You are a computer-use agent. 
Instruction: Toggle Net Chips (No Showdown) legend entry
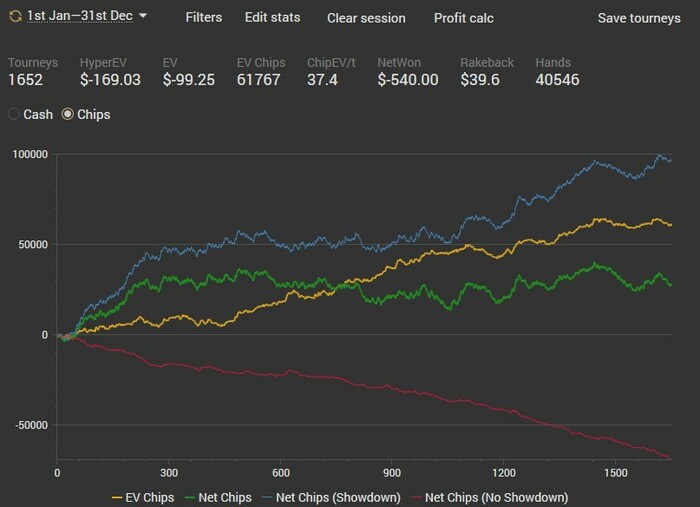pyautogui.click(x=490, y=497)
